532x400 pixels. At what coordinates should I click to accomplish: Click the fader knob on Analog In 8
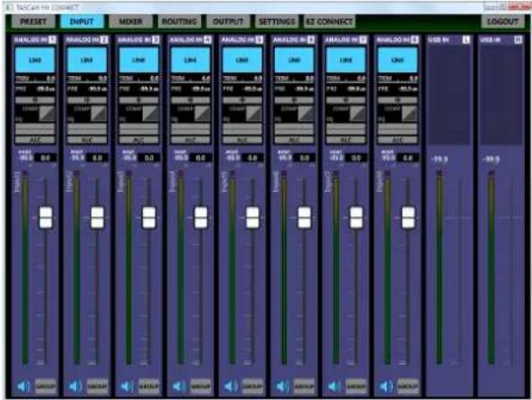(x=408, y=218)
